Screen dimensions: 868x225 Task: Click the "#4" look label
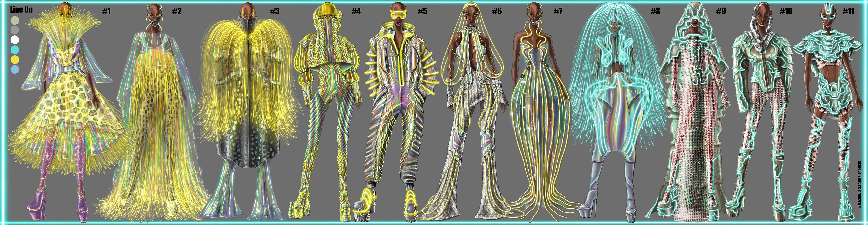(x=356, y=11)
